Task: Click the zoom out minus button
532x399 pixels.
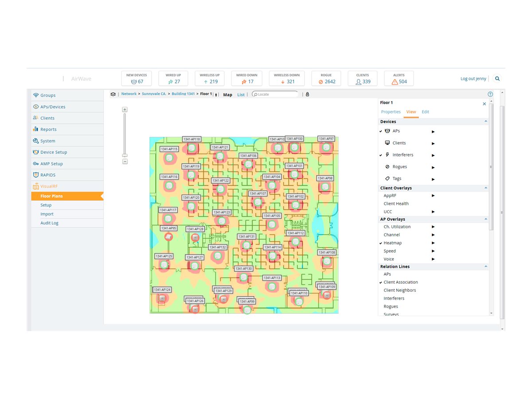Action: pos(125,162)
